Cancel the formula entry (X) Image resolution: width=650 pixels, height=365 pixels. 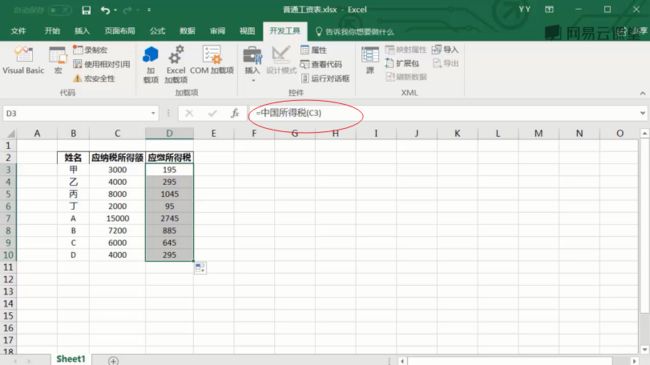[189, 113]
